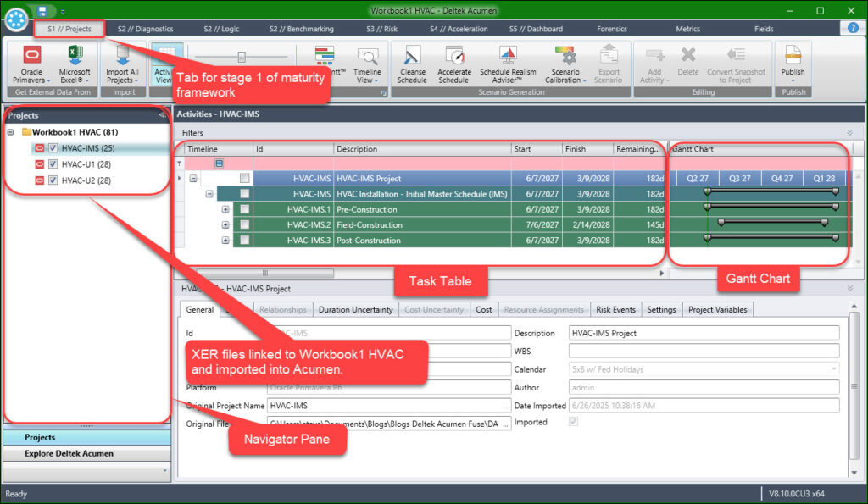868x504 pixels.
Task: Click the task table horizontal scrollbar
Action: coord(264,273)
